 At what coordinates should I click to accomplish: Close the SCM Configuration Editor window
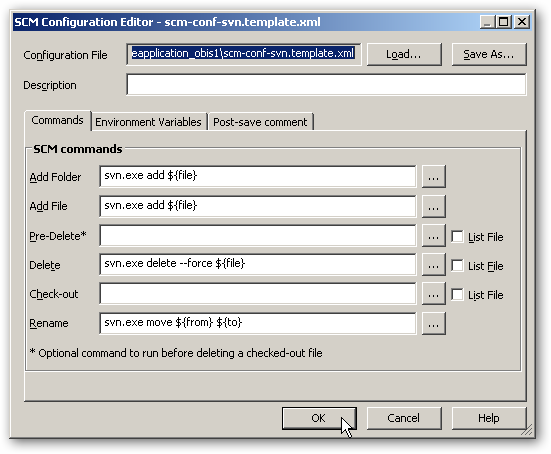click(x=522, y=22)
